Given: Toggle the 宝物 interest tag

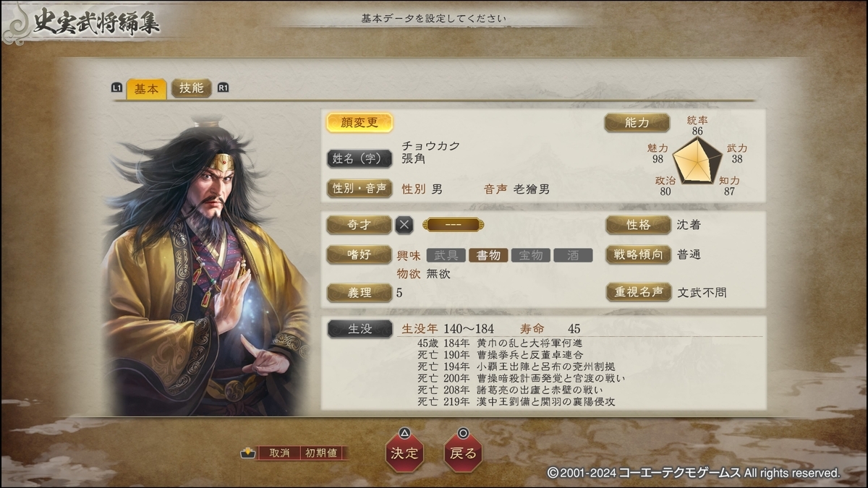Looking at the screenshot, I should [531, 255].
